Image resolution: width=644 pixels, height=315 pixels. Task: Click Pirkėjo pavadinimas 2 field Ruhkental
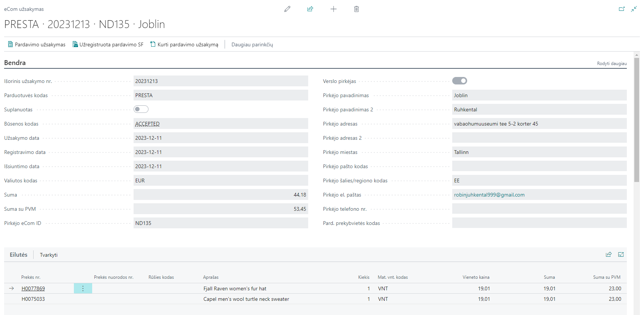click(x=540, y=109)
